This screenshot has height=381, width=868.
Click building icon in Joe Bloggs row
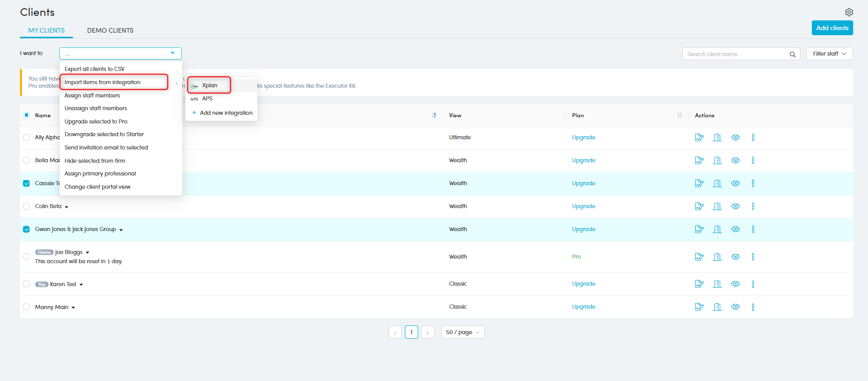[717, 257]
